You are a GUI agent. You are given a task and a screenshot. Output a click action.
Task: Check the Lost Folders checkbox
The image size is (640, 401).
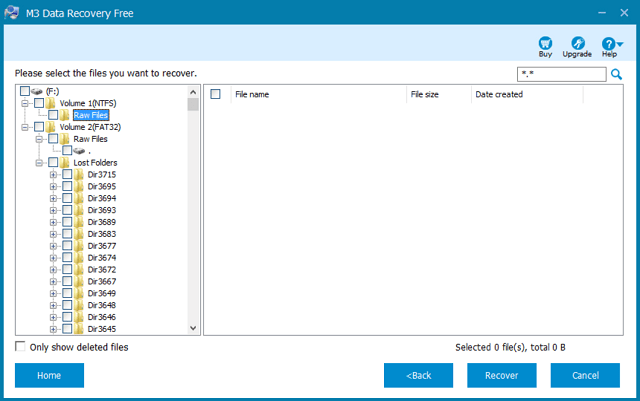point(53,162)
